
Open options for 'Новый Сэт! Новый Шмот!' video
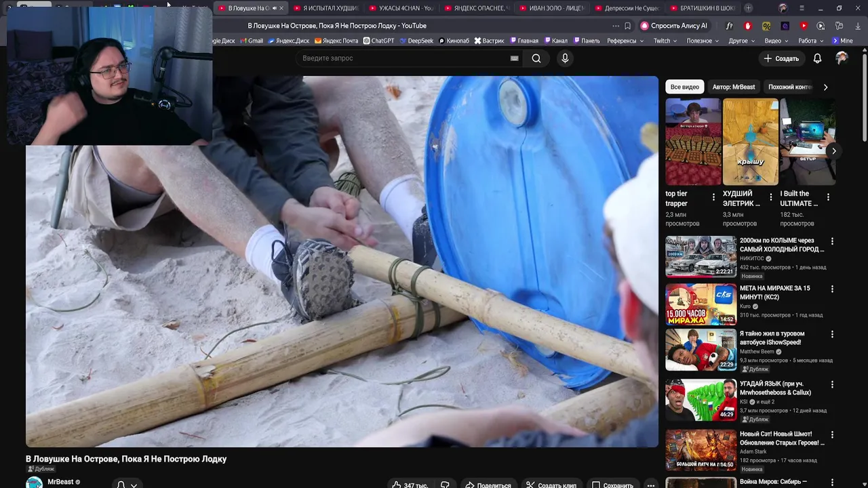832,434
